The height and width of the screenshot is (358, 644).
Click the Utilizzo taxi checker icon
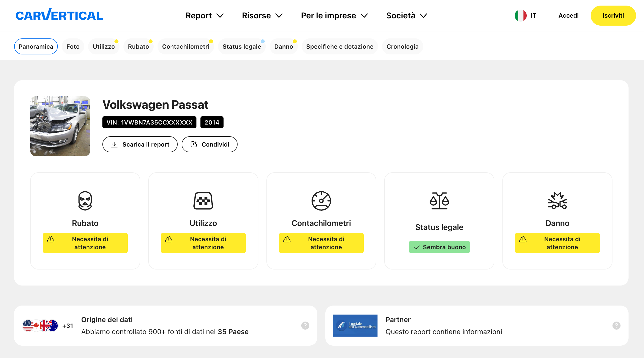coord(203,201)
